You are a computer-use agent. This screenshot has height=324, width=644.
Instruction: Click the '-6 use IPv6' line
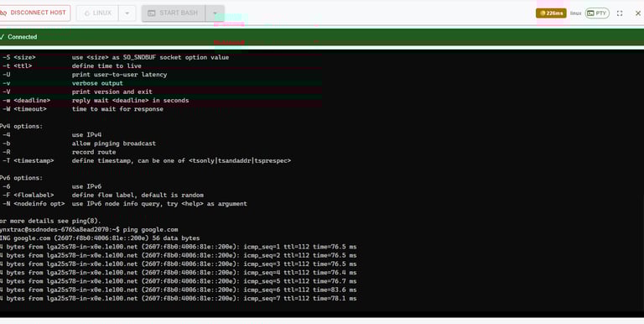pos(52,186)
